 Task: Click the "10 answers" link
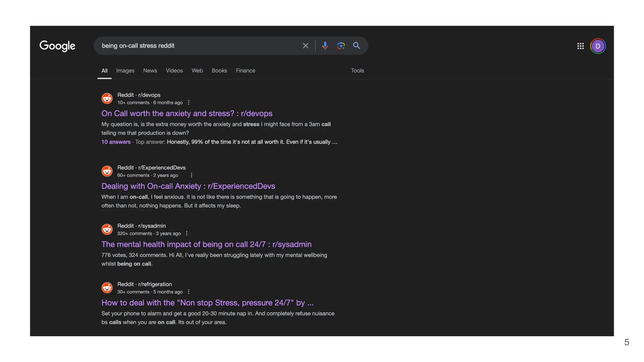click(116, 142)
